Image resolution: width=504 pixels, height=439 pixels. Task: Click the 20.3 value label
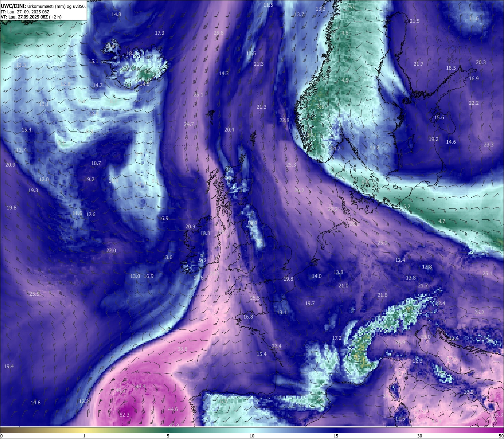click(x=481, y=62)
